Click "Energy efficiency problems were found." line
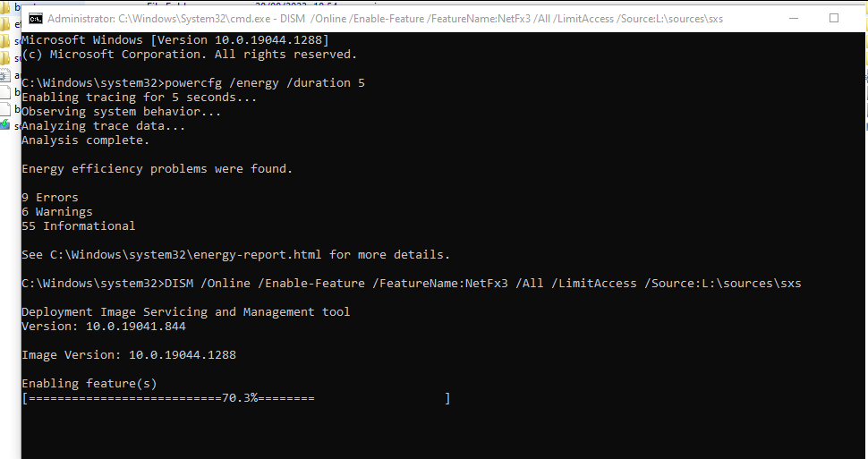 click(x=157, y=169)
